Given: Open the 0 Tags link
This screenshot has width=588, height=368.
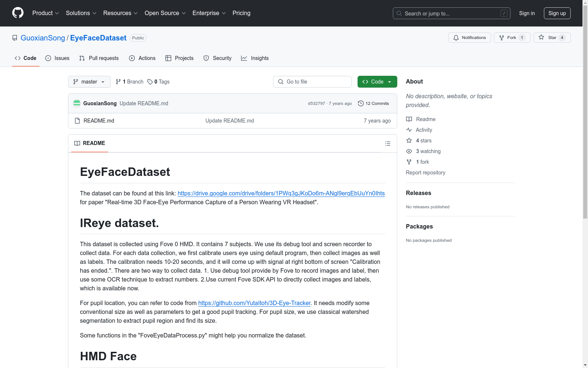Looking at the screenshot, I should point(158,82).
